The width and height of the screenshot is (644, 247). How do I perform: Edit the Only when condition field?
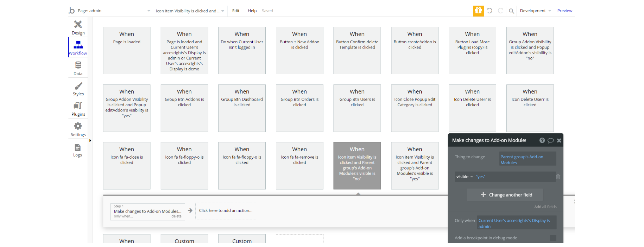pos(517,223)
